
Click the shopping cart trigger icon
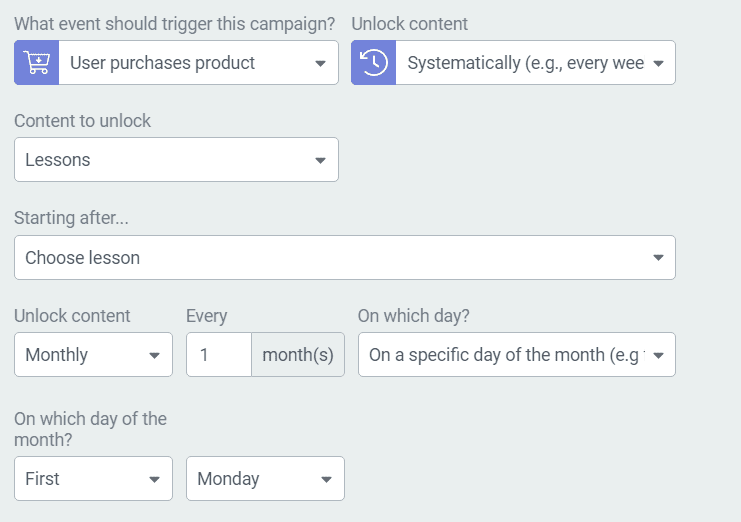pyautogui.click(x=37, y=63)
